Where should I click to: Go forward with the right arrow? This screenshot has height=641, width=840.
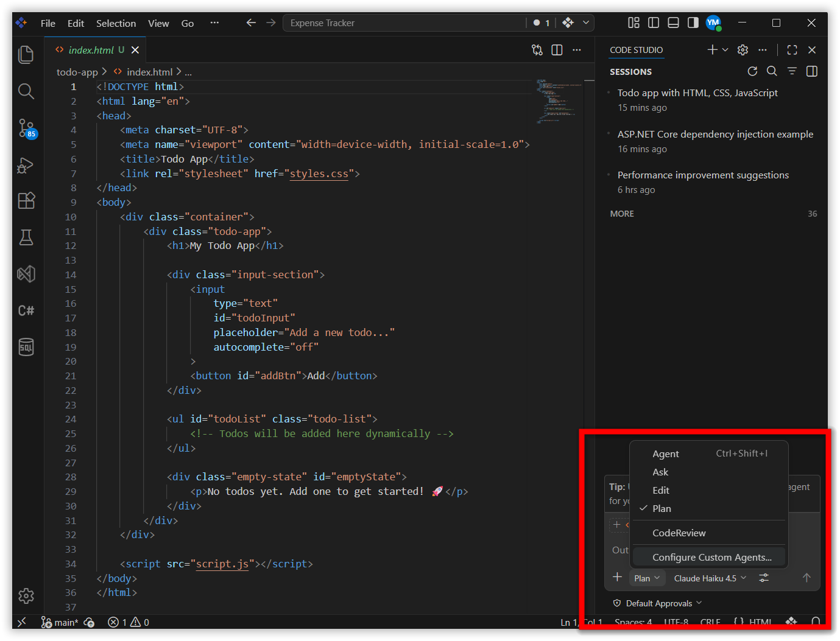pos(271,23)
